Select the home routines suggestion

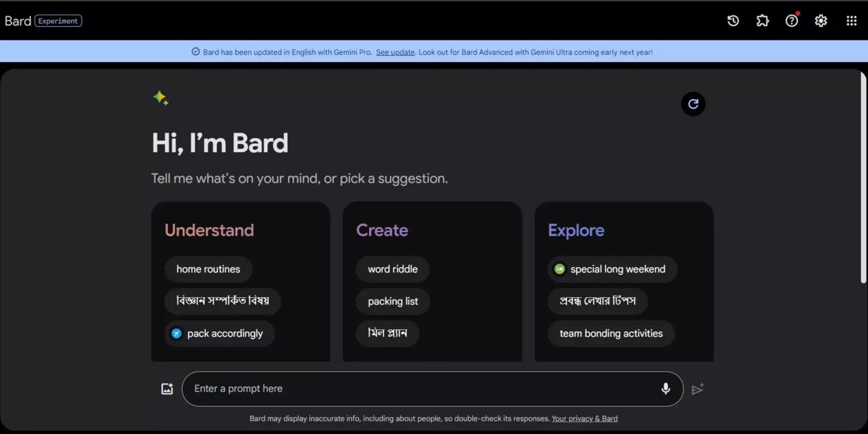coord(208,269)
